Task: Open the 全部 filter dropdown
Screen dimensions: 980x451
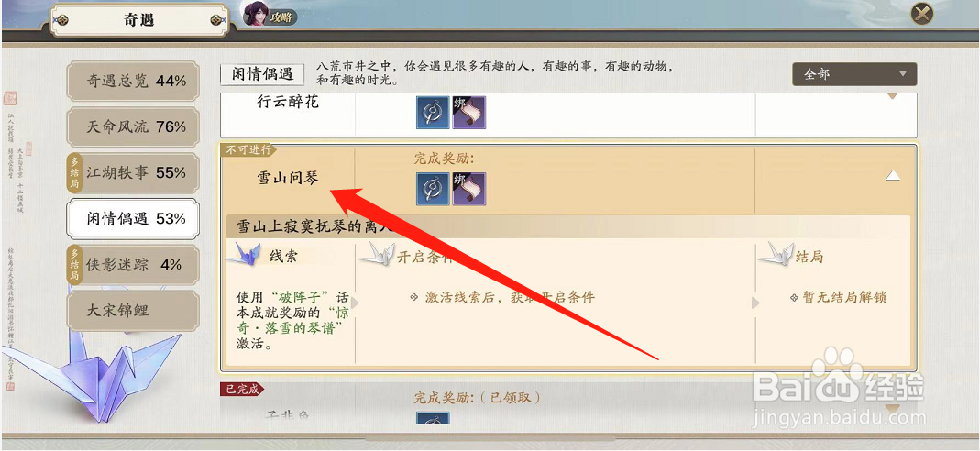Action: [854, 74]
